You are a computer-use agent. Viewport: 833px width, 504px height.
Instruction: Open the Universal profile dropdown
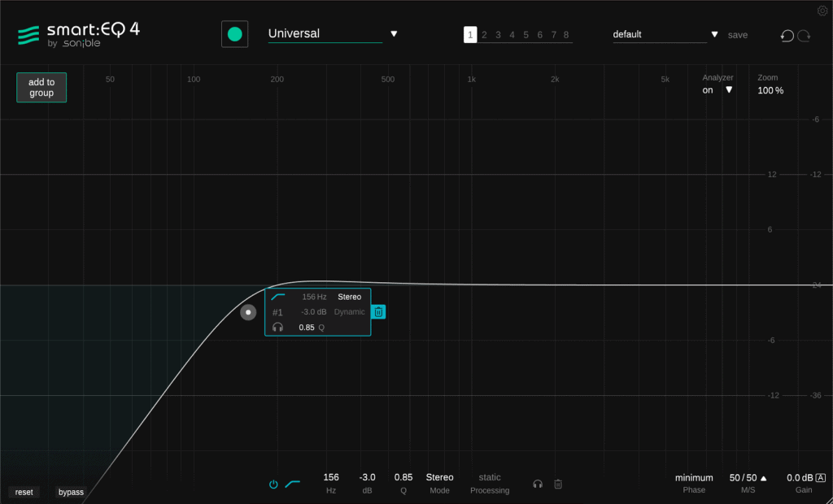[x=395, y=34]
